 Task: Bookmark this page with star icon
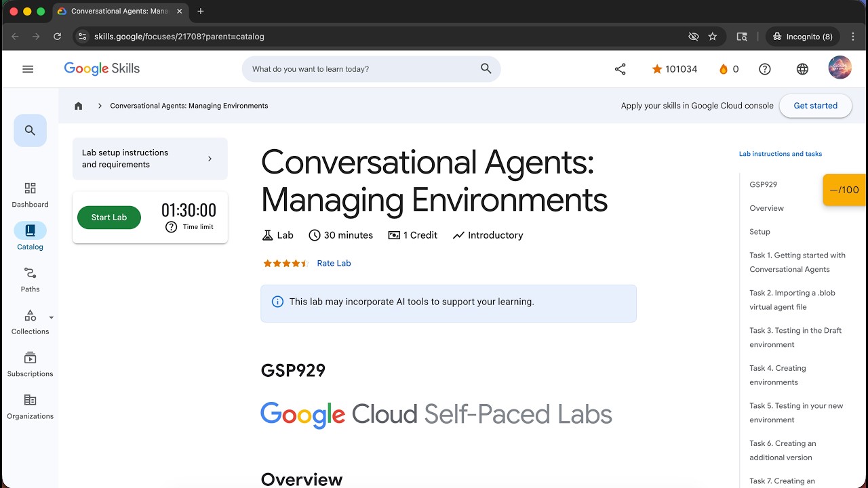coord(713,37)
